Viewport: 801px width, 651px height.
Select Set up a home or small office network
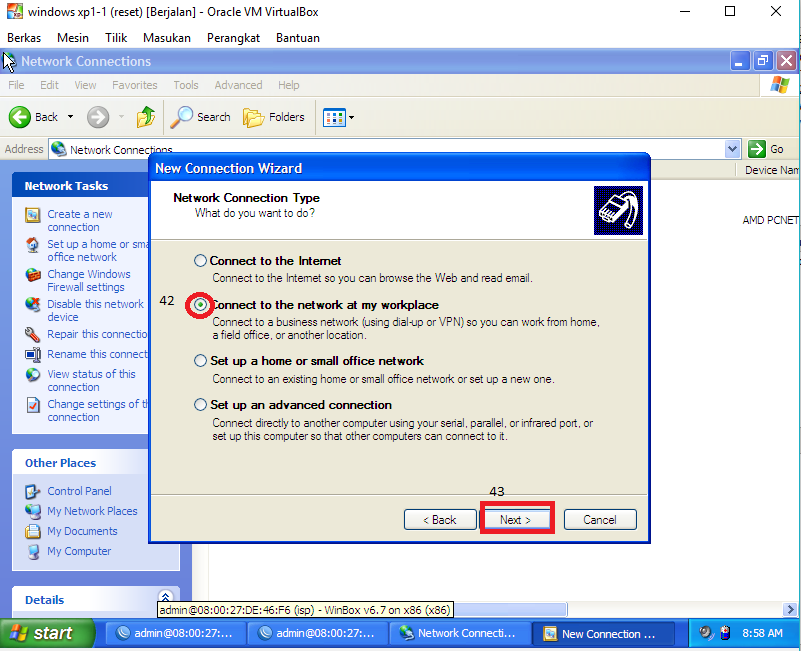coord(200,361)
